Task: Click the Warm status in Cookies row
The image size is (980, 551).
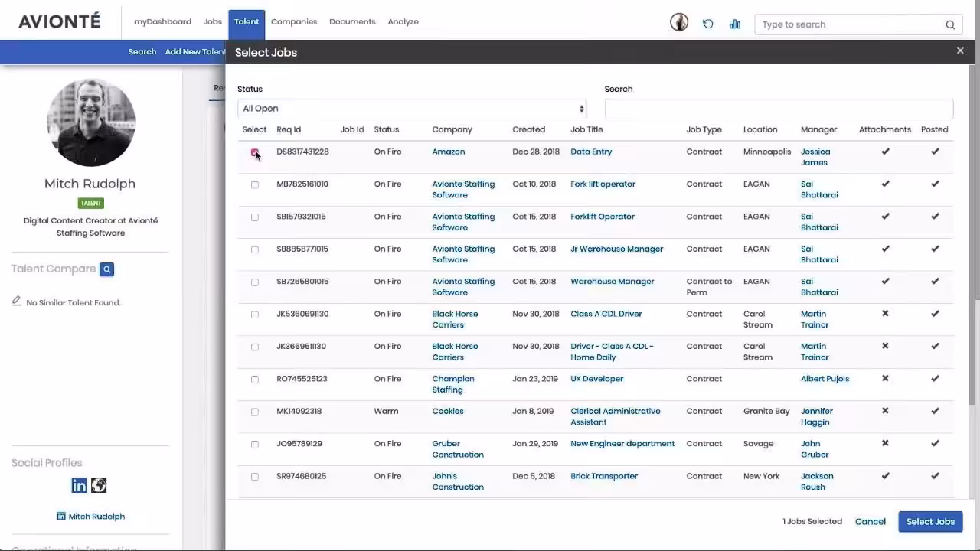Action: [x=386, y=411]
